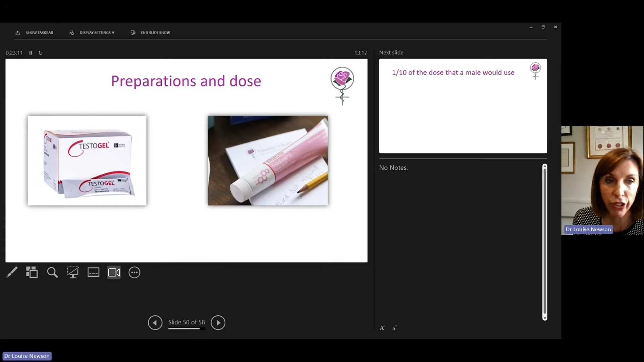
Task: Restart the presentation timer counter
Action: click(40, 53)
